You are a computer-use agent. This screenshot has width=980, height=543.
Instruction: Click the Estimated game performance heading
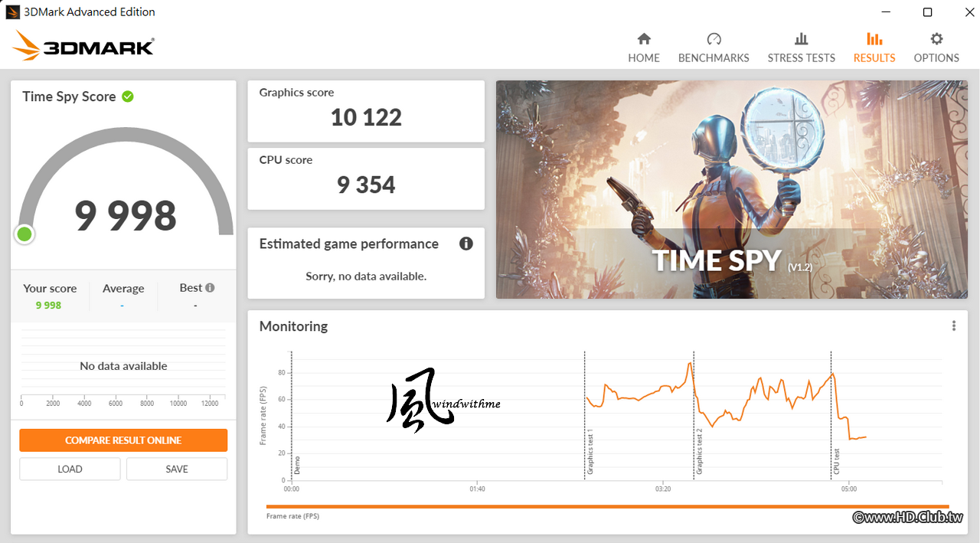pyautogui.click(x=349, y=244)
